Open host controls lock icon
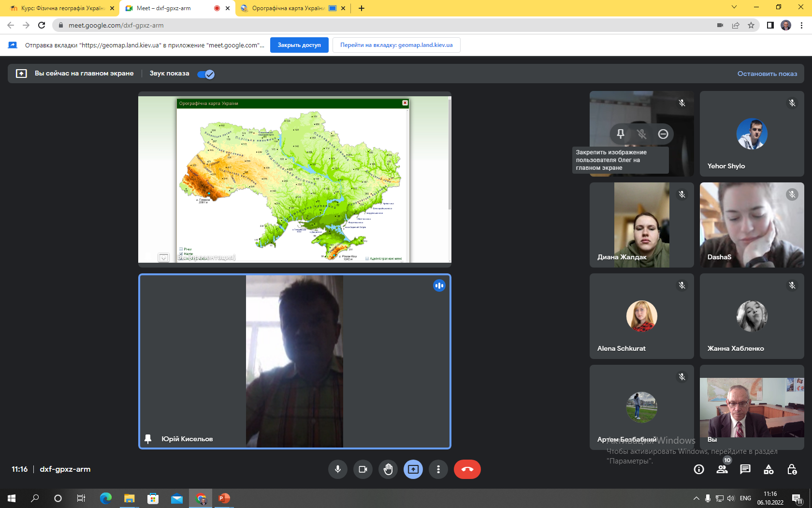 [x=792, y=469]
